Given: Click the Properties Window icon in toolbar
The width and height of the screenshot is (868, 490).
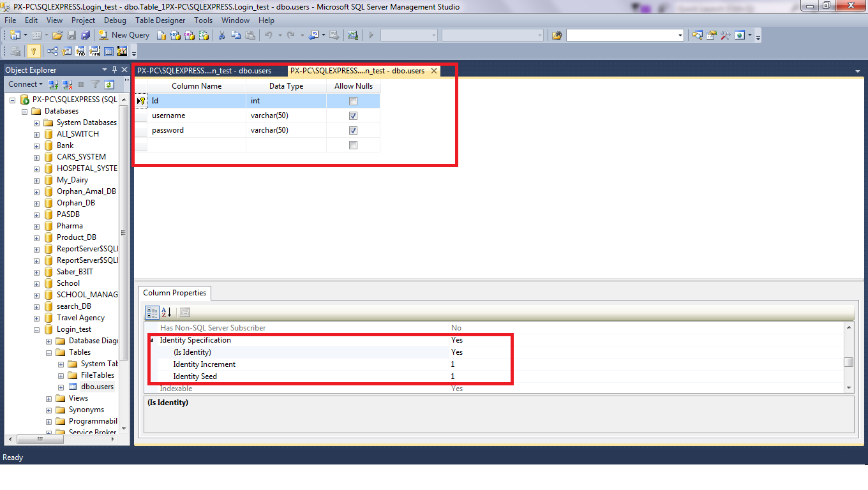Looking at the screenshot, I should pyautogui.click(x=712, y=35).
